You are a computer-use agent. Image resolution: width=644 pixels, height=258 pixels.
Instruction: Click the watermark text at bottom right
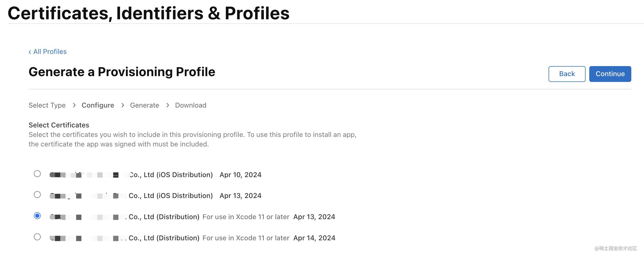[x=616, y=248]
